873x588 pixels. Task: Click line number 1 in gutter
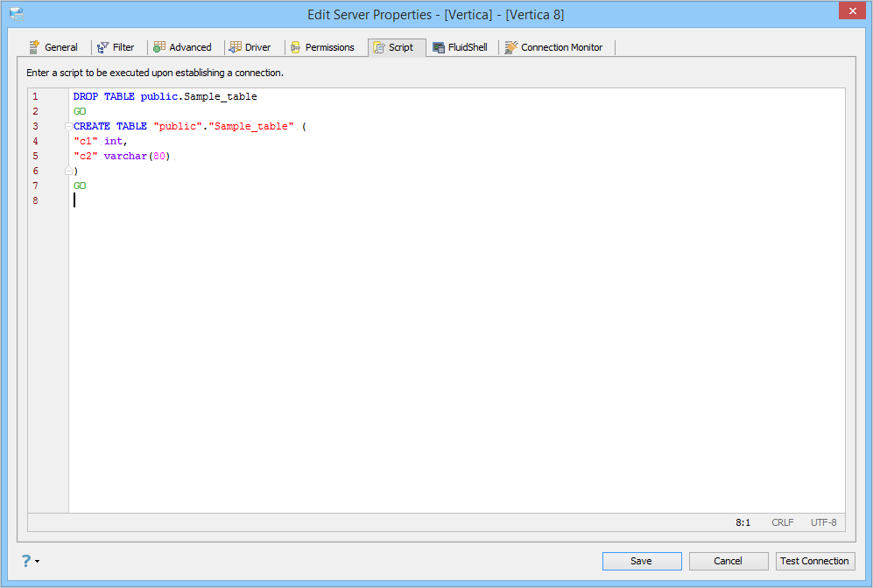(x=35, y=96)
